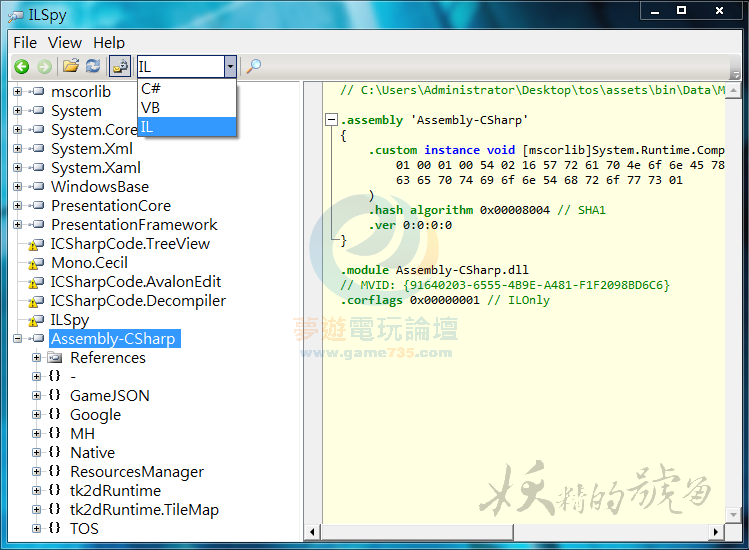
Task: Click the ILSpy warning assembly icon
Action: coord(37,320)
